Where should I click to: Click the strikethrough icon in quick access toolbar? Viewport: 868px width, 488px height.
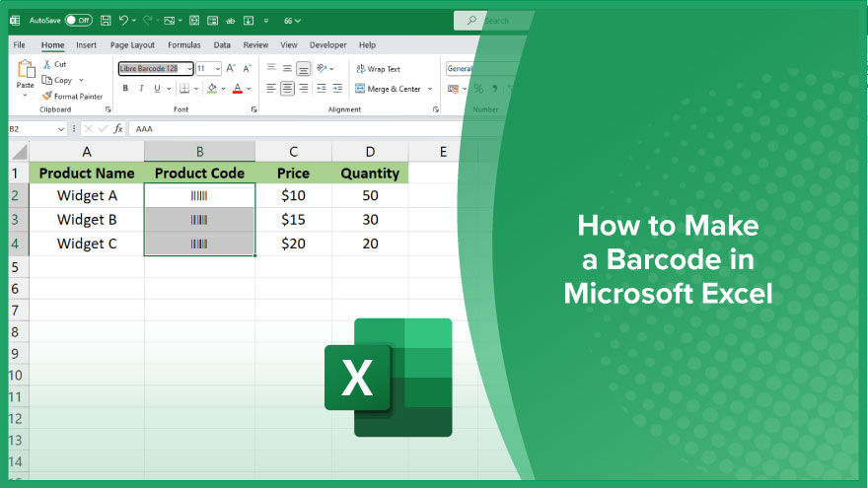click(x=231, y=21)
